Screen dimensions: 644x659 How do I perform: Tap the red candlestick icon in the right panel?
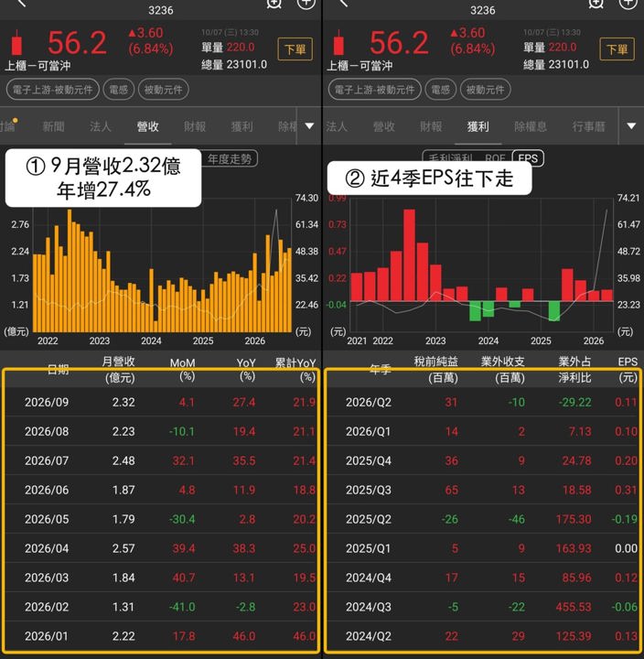tap(338, 42)
